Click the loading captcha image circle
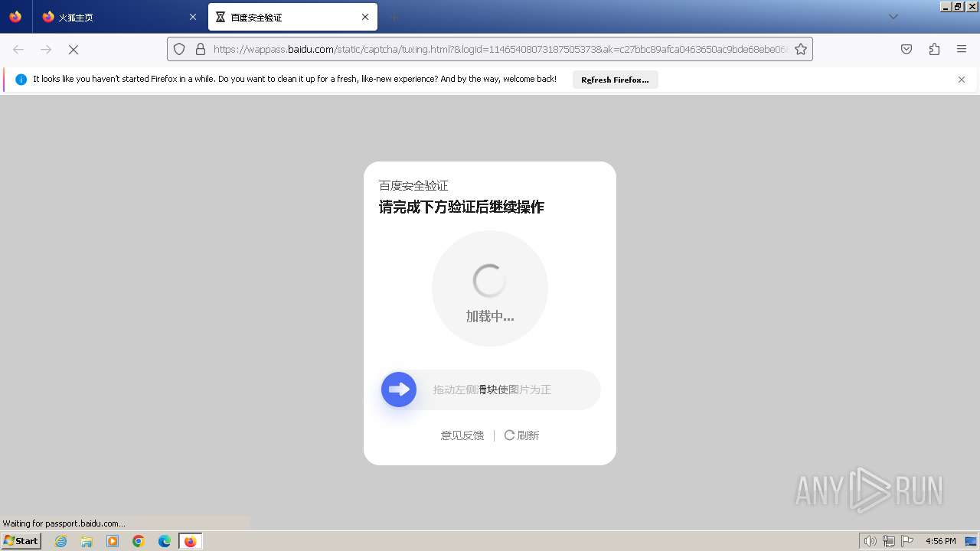980x551 pixels. [x=490, y=289]
